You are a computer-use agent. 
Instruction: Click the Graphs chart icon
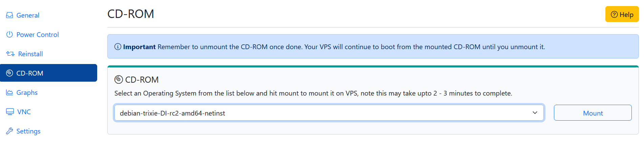pos(9,92)
